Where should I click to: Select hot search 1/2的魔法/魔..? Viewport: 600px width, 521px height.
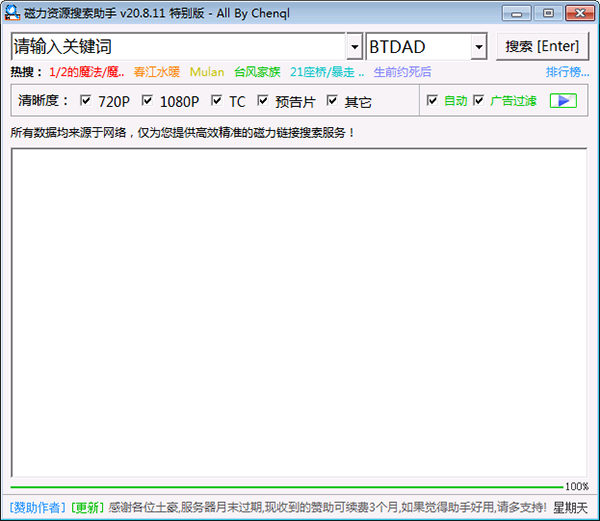pos(86,72)
